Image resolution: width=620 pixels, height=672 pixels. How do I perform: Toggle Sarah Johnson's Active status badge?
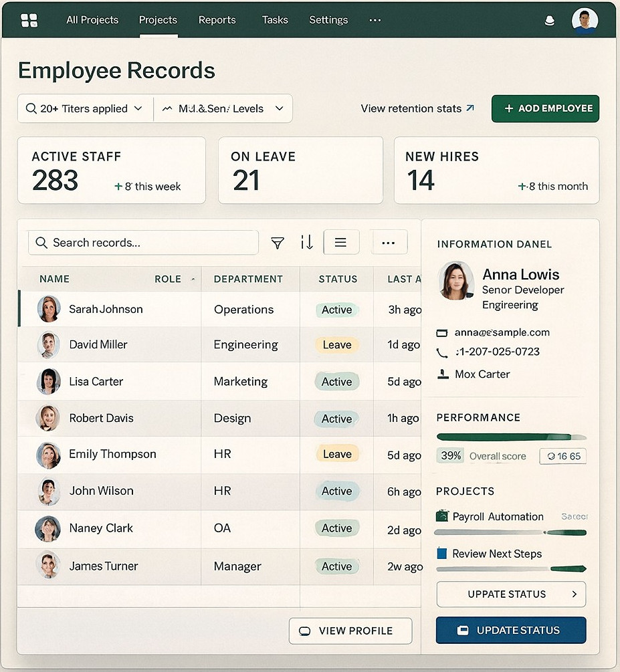pos(336,310)
